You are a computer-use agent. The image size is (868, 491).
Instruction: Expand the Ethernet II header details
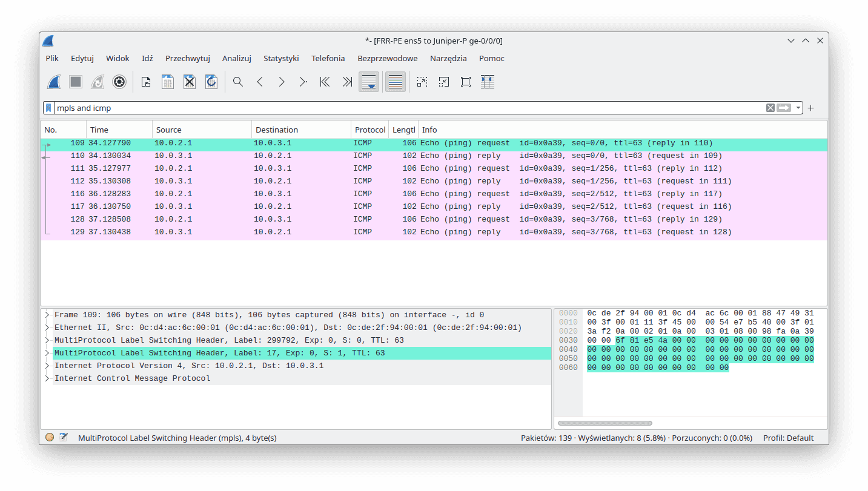click(47, 327)
